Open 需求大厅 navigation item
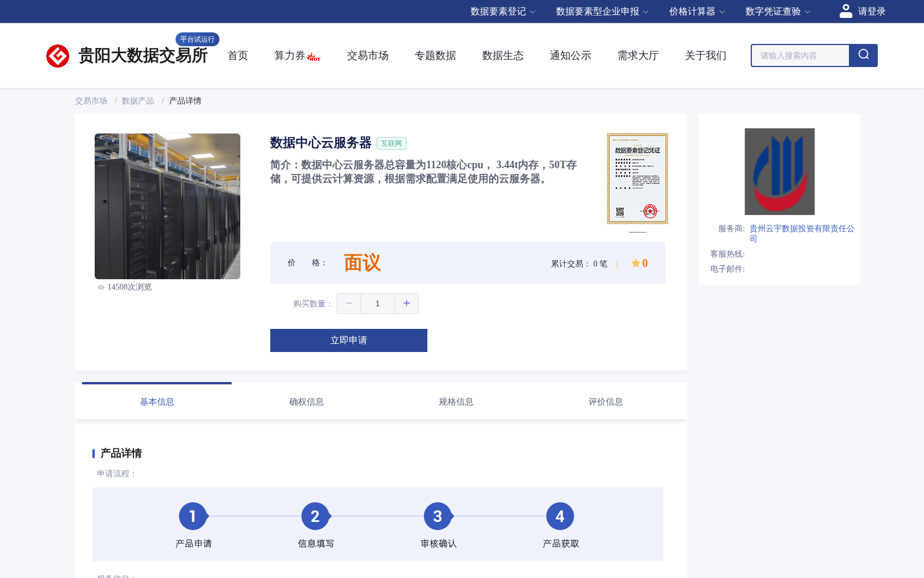The width and height of the screenshot is (924, 578). pyautogui.click(x=638, y=55)
